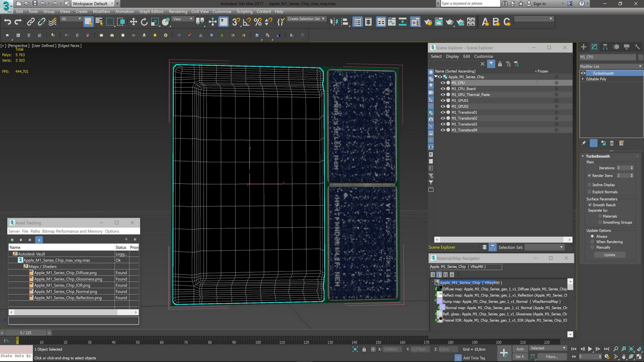
Task: Select the Manually update option
Action: click(592, 247)
